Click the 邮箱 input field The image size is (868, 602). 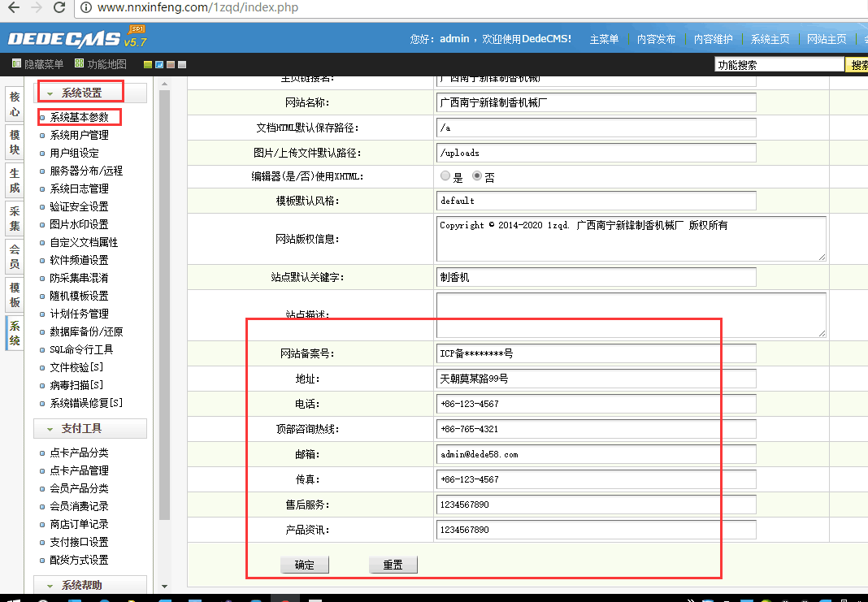597,454
